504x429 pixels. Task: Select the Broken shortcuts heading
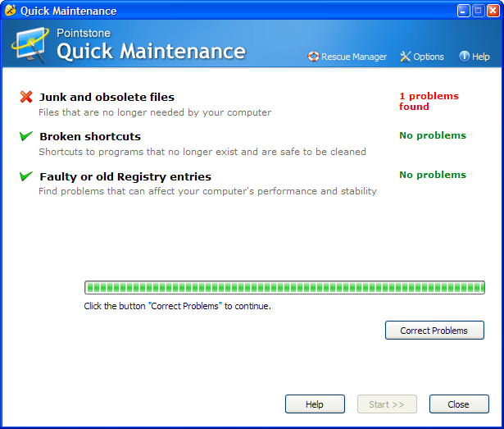(90, 136)
